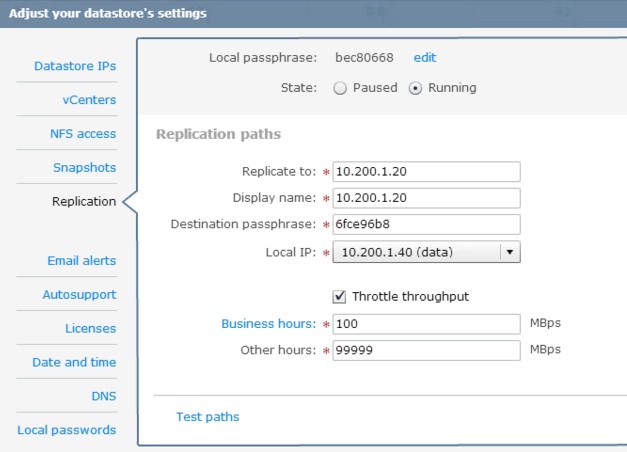This screenshot has height=452, width=627.
Task: Open NFS access settings
Action: [x=83, y=134]
